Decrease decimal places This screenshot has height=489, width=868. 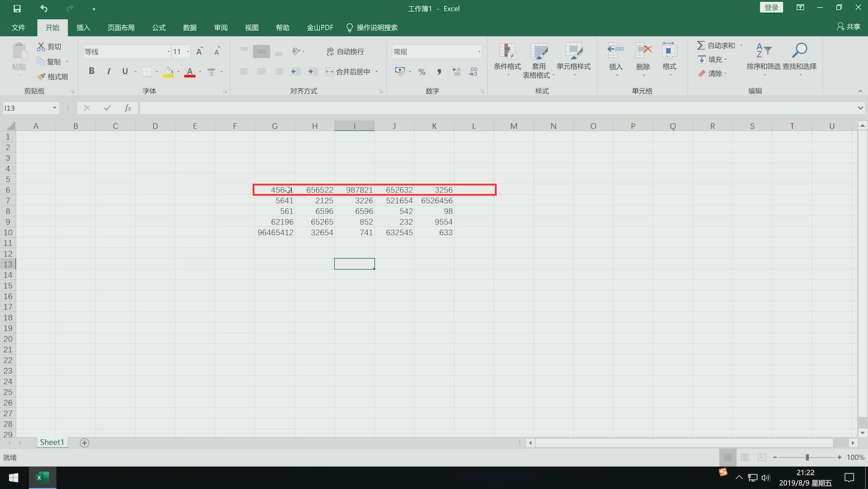473,72
